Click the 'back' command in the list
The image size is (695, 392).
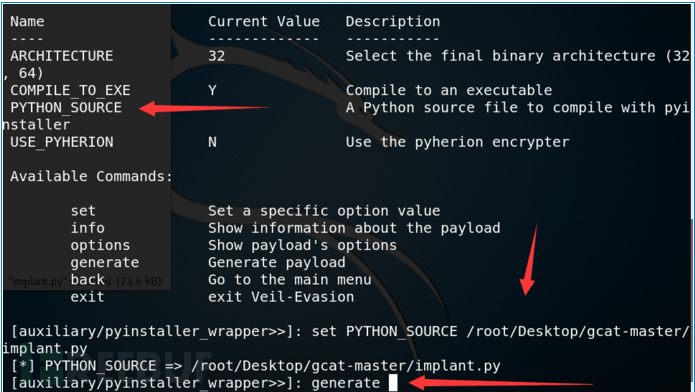87,280
